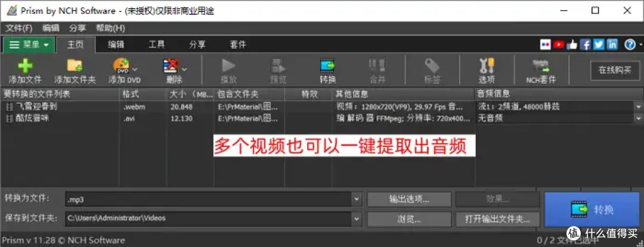Sort by 要转换的文件列表 column header

[x=60, y=94]
